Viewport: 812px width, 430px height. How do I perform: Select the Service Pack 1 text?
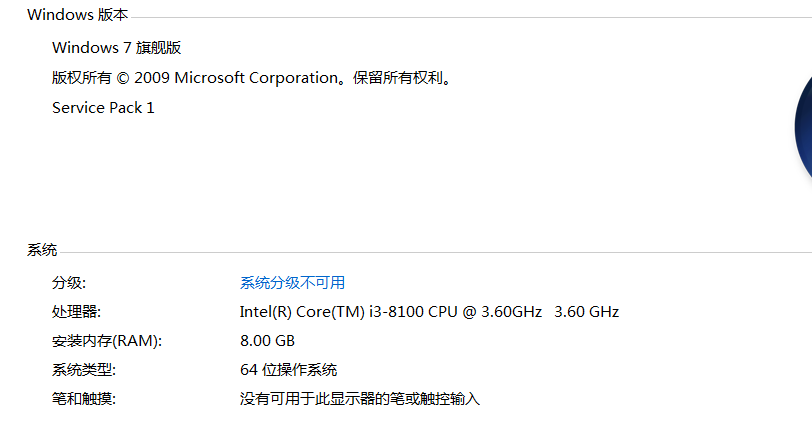(103, 108)
